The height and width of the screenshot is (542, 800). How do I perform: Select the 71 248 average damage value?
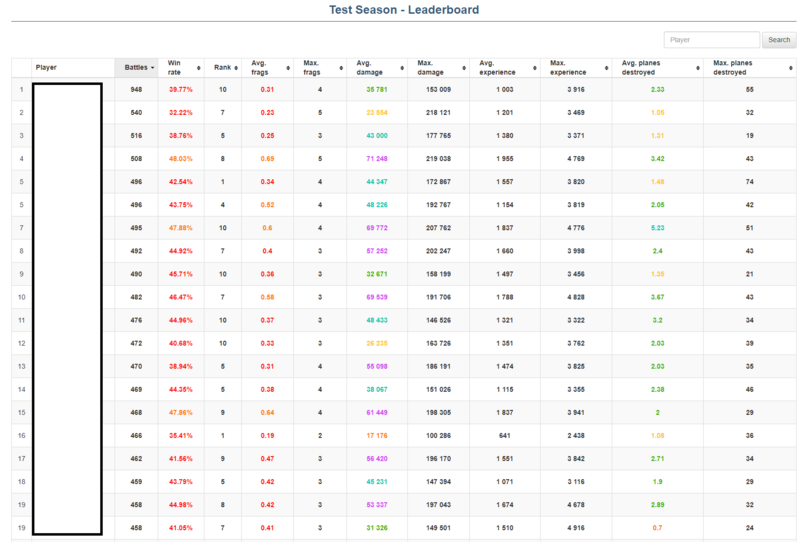377,158
